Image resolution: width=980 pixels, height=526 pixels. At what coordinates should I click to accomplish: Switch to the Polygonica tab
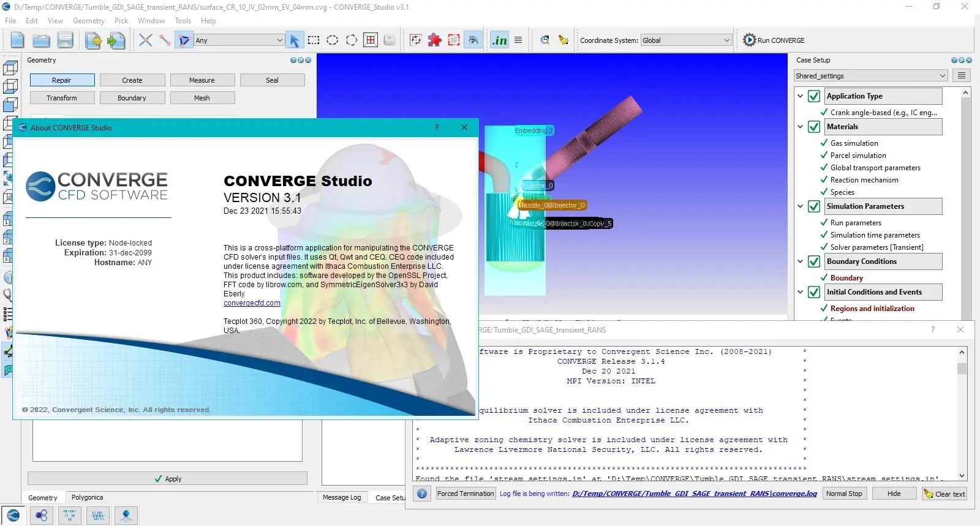tap(87, 497)
